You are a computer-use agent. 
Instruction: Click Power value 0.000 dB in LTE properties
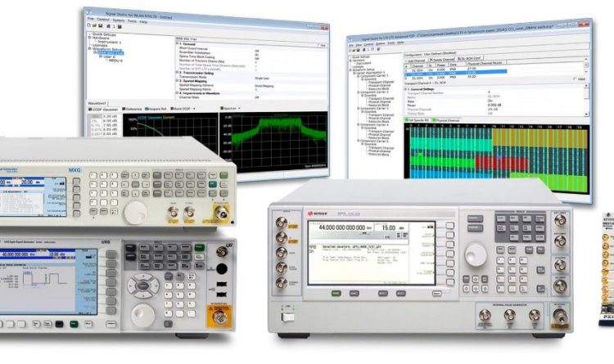tap(494, 105)
